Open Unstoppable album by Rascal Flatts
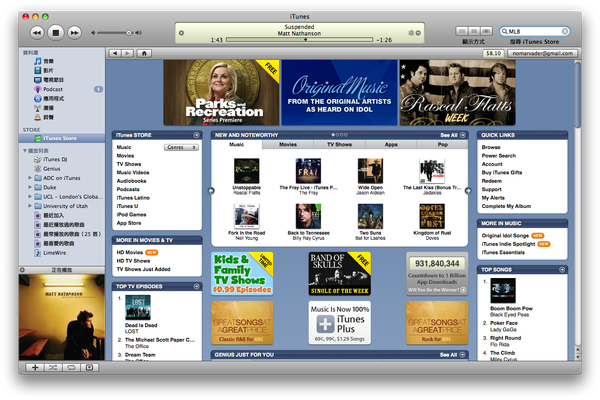The width and height of the screenshot is (600, 400). (x=246, y=171)
